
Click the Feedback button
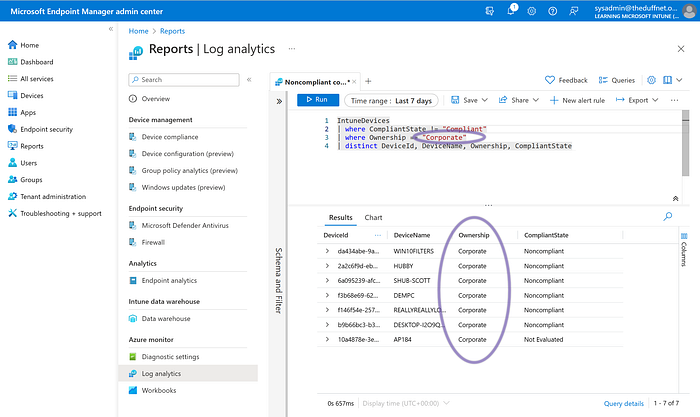pyautogui.click(x=566, y=80)
